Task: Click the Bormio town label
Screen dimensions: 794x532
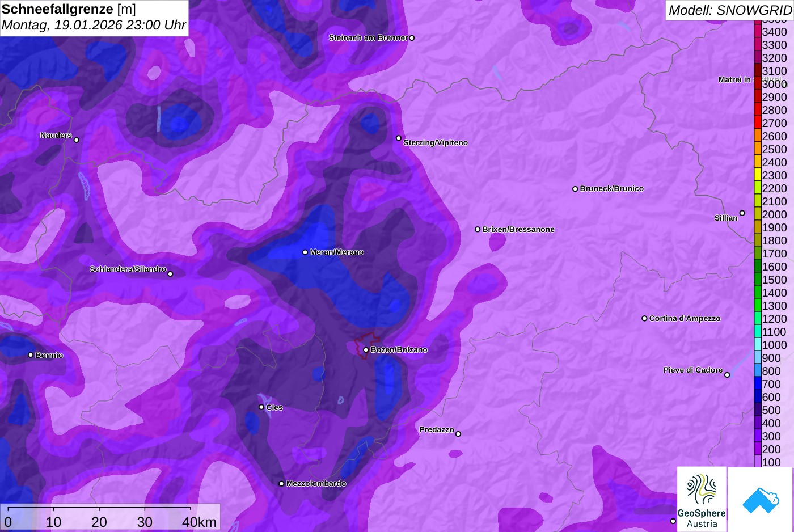Action: coord(49,355)
